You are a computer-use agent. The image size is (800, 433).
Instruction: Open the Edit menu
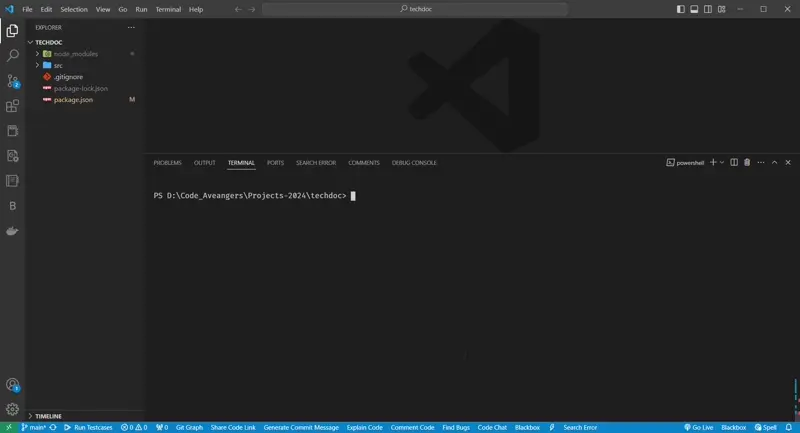pyautogui.click(x=46, y=9)
